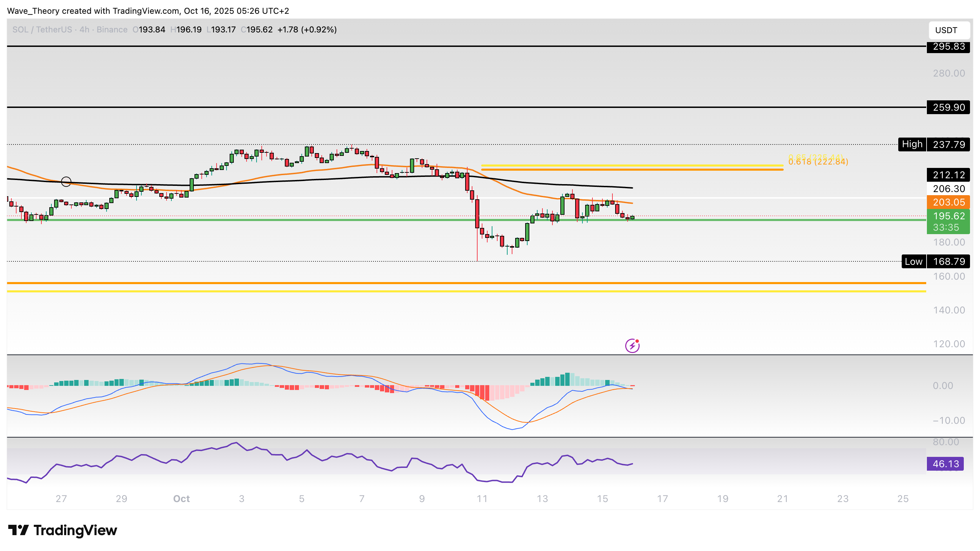The width and height of the screenshot is (980, 551).
Task: Click the 168.79 low price value label
Action: click(x=948, y=261)
